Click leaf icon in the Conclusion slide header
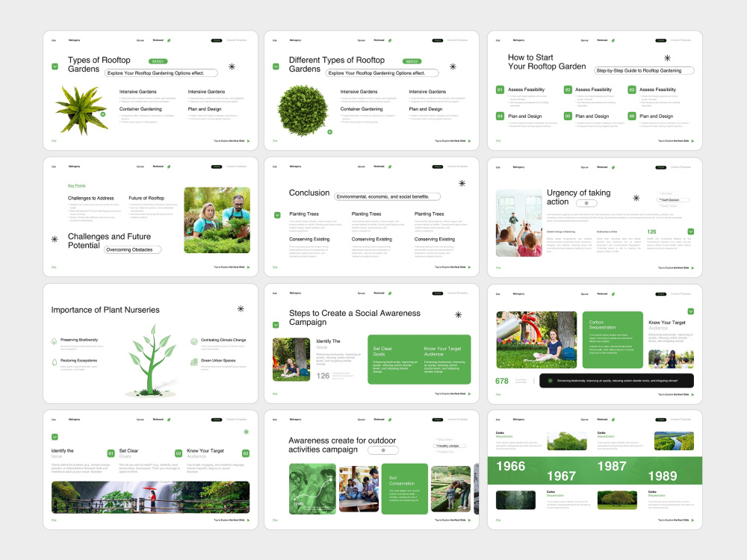747x560 pixels. coord(390,167)
